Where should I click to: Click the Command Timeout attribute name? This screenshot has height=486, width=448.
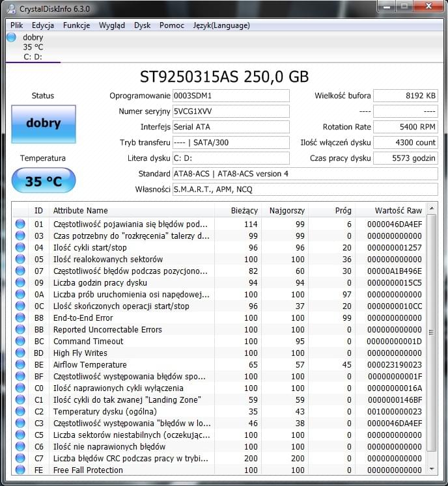[88, 342]
